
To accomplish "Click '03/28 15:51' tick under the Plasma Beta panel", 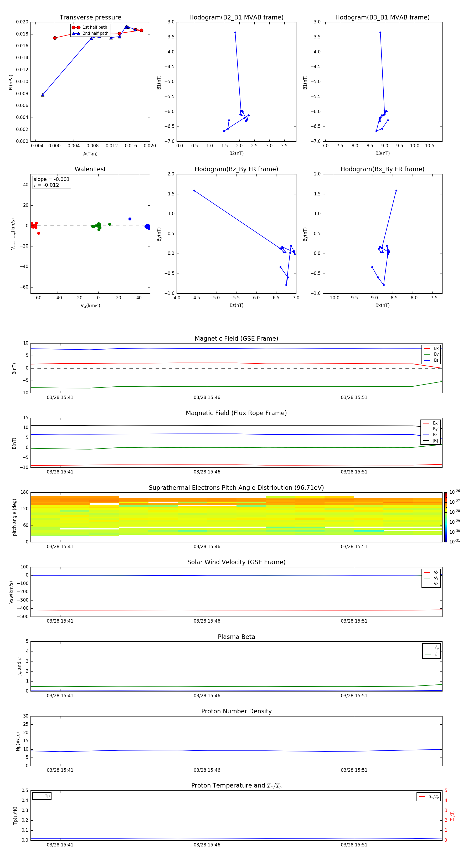I will 354,695.
